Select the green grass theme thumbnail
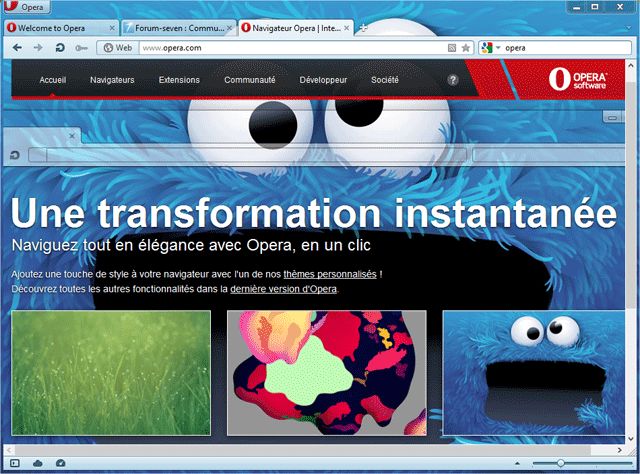Screen dimensions: 640x474 [111, 372]
